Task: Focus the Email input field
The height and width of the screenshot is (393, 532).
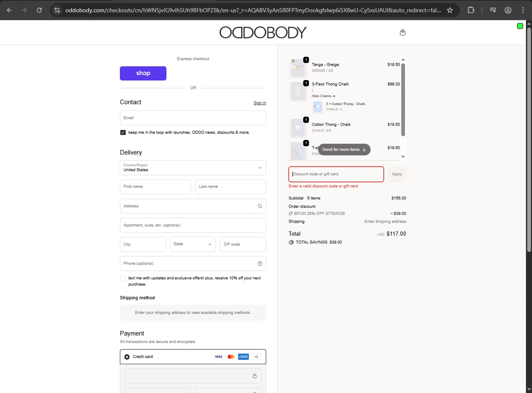Action: (x=193, y=118)
